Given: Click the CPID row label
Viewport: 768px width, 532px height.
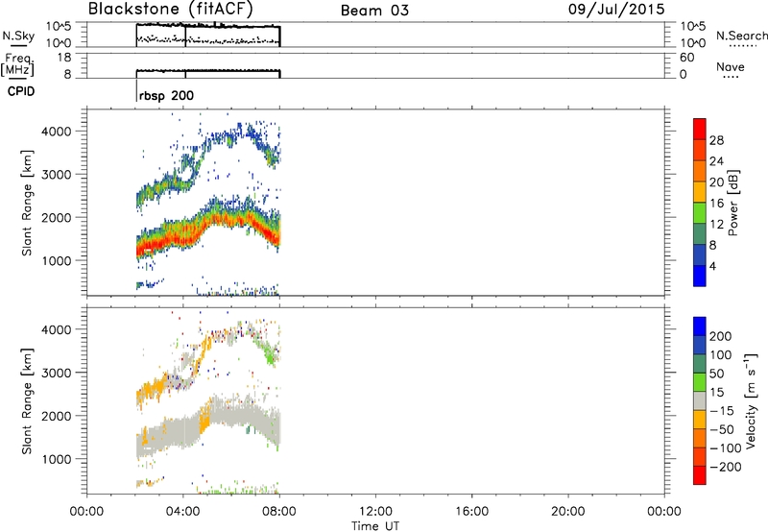Looking at the screenshot, I should pos(21,91).
